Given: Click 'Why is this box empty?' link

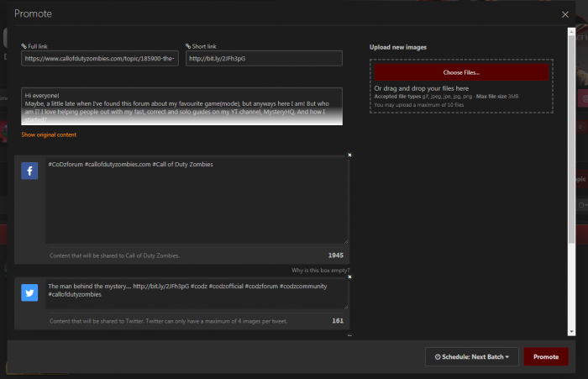Looking at the screenshot, I should [319, 270].
